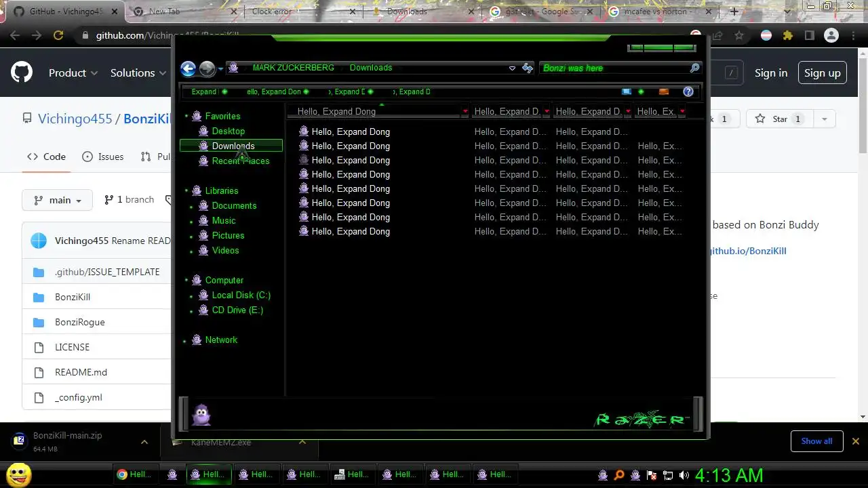Click Show all downloads button
868x488 pixels.
(816, 441)
